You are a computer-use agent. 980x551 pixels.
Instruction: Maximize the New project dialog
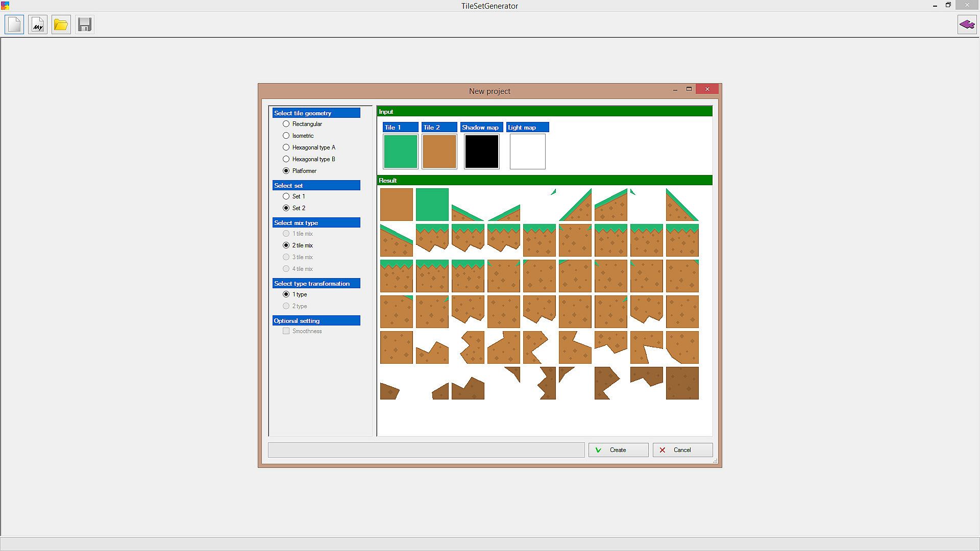689,89
